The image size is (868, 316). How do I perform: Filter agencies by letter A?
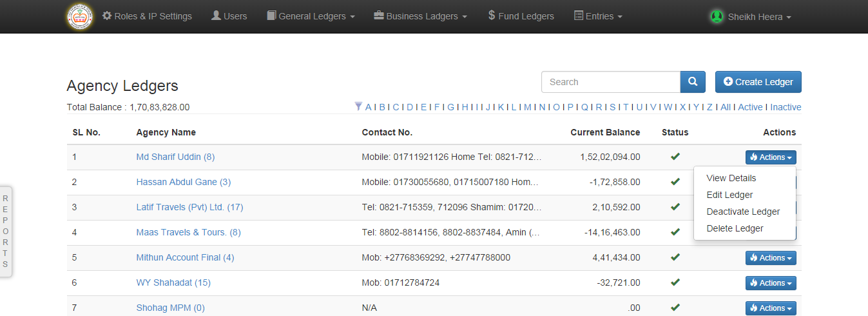click(x=369, y=107)
